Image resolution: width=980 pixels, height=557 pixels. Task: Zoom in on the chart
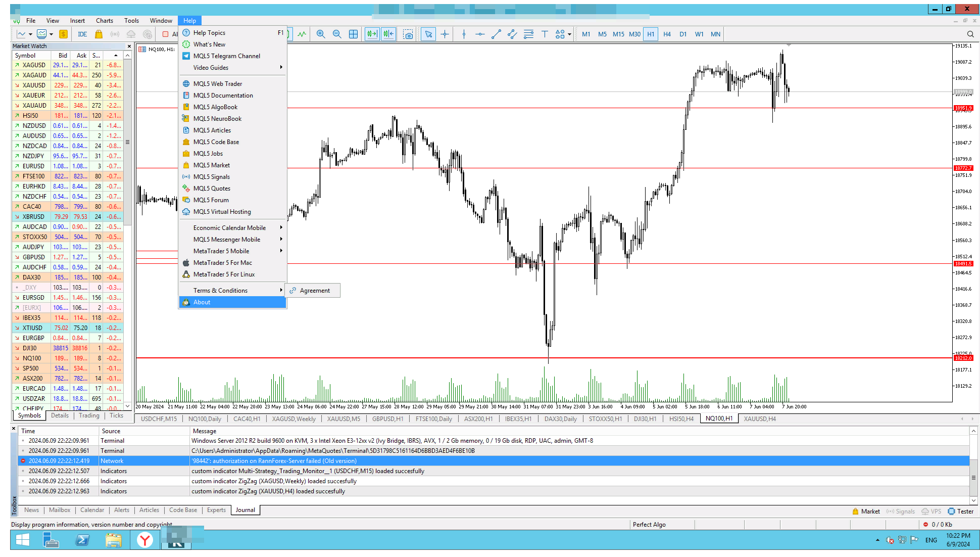(320, 34)
